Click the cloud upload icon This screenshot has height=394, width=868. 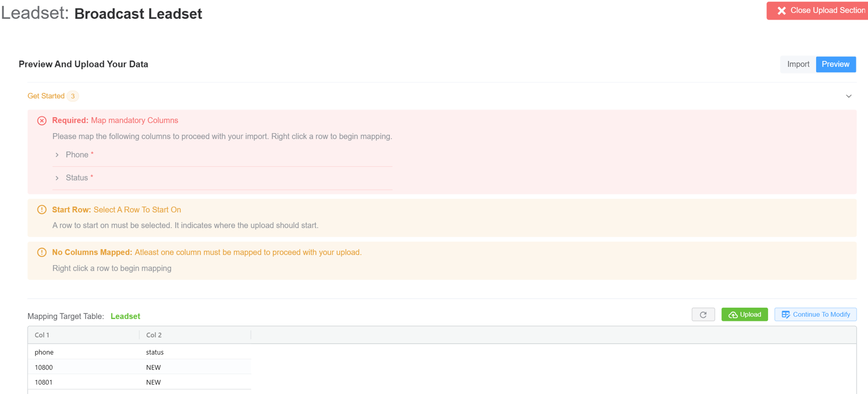[733, 315]
